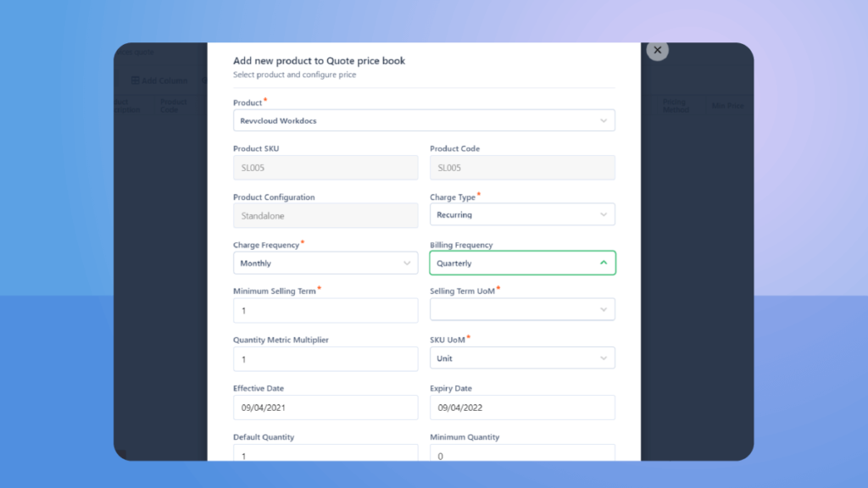Click the Min Price column header behind dialog
The width and height of the screenshot is (868, 488).
tap(727, 106)
